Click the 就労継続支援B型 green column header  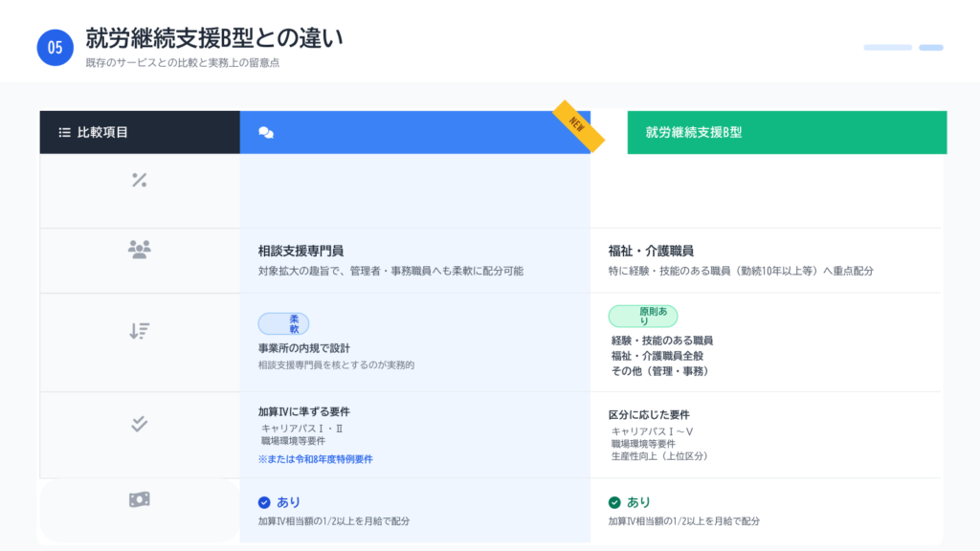(x=787, y=132)
